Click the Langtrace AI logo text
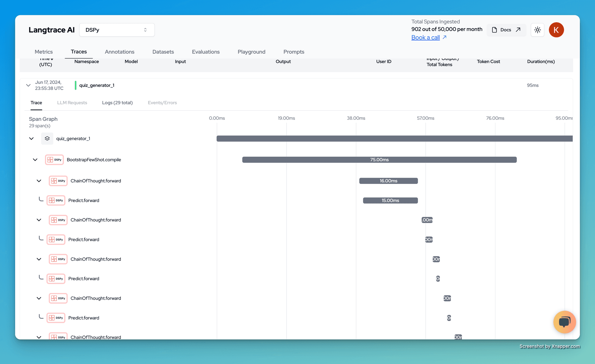The image size is (595, 364). point(51,30)
